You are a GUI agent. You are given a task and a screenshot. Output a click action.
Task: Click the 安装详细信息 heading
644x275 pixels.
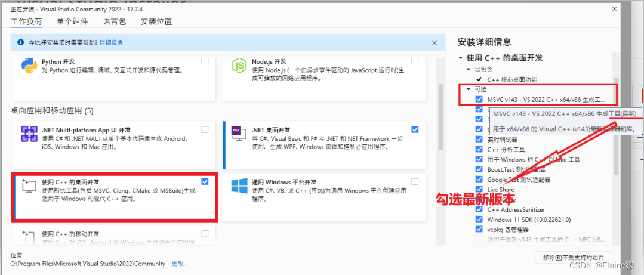[x=484, y=42]
